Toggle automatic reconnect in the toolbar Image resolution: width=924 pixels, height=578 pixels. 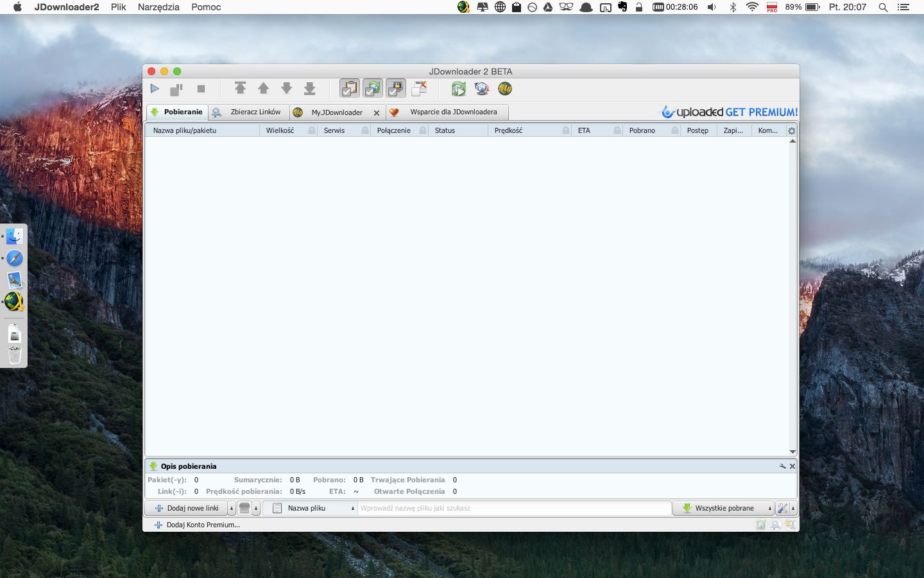(x=373, y=89)
